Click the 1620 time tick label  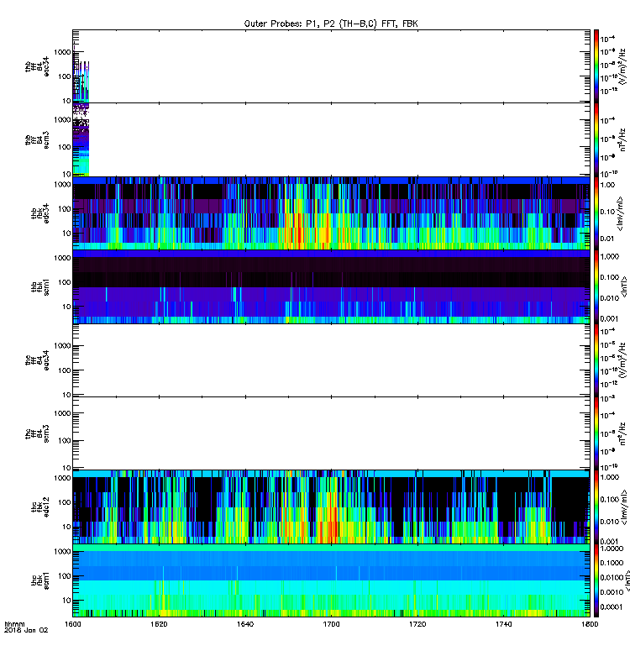pos(159,624)
